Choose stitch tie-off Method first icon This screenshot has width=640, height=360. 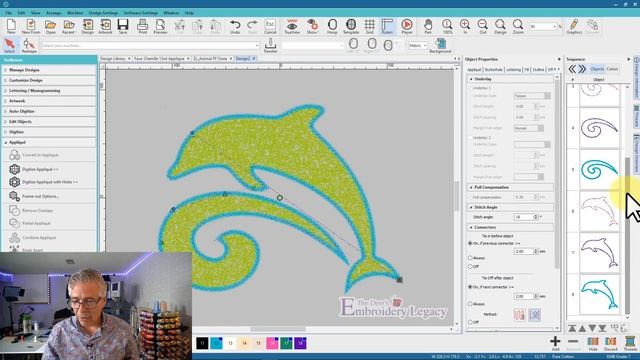(520, 315)
